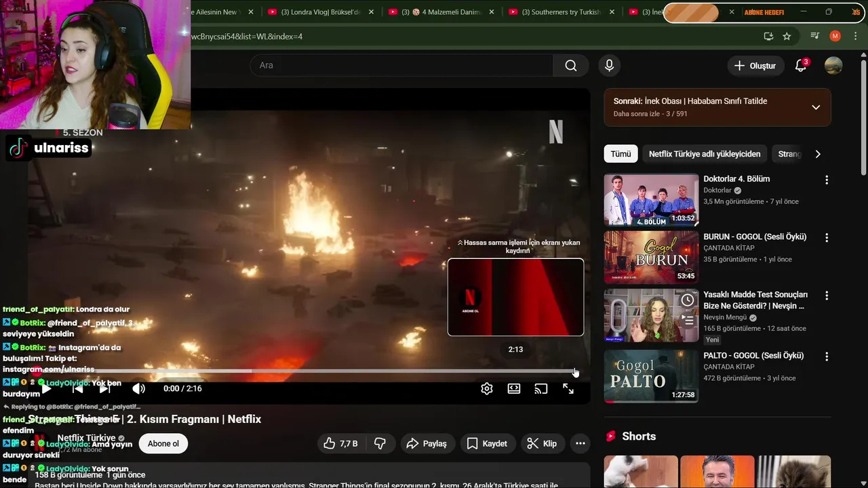Open the notifications bell
Screen dimensions: 868x488
(801, 66)
